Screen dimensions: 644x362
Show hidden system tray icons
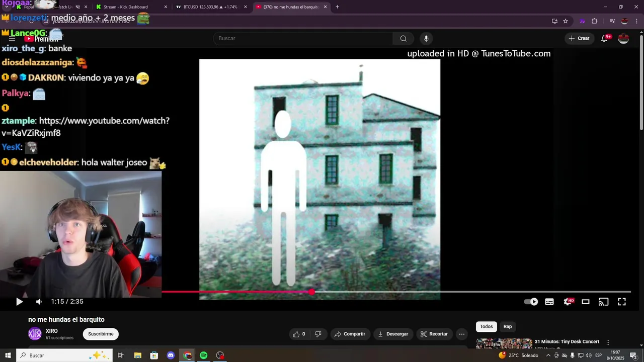pos(548,355)
